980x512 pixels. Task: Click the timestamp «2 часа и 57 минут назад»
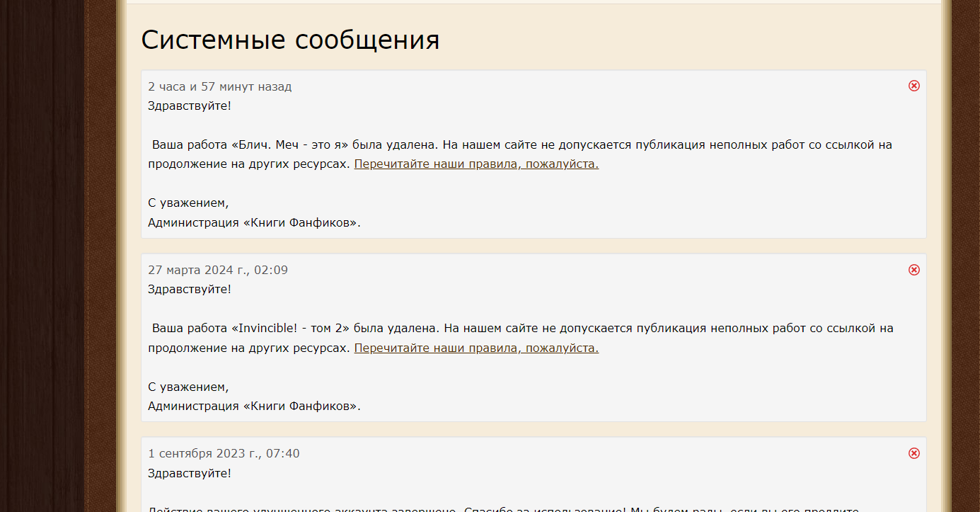pos(219,87)
